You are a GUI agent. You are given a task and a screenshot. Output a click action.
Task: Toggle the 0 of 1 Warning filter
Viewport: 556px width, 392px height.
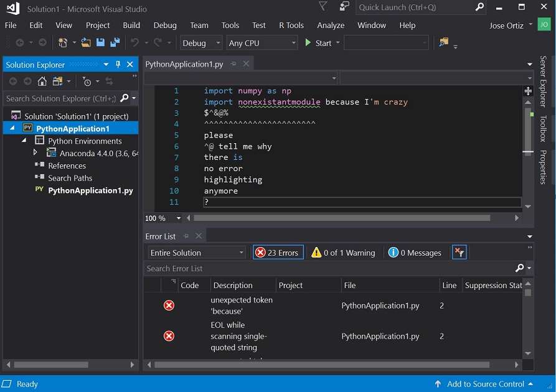[x=343, y=253]
